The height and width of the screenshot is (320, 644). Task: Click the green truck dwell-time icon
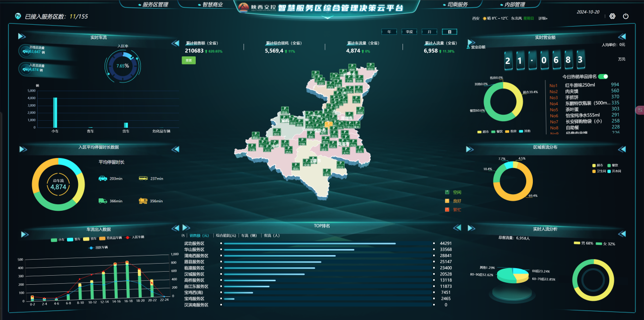[103, 201]
